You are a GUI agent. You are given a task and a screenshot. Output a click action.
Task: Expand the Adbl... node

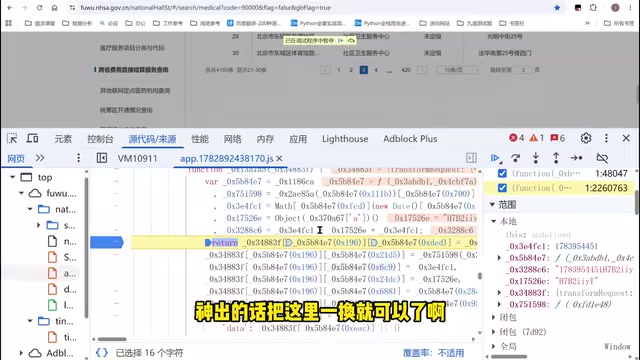point(21,353)
